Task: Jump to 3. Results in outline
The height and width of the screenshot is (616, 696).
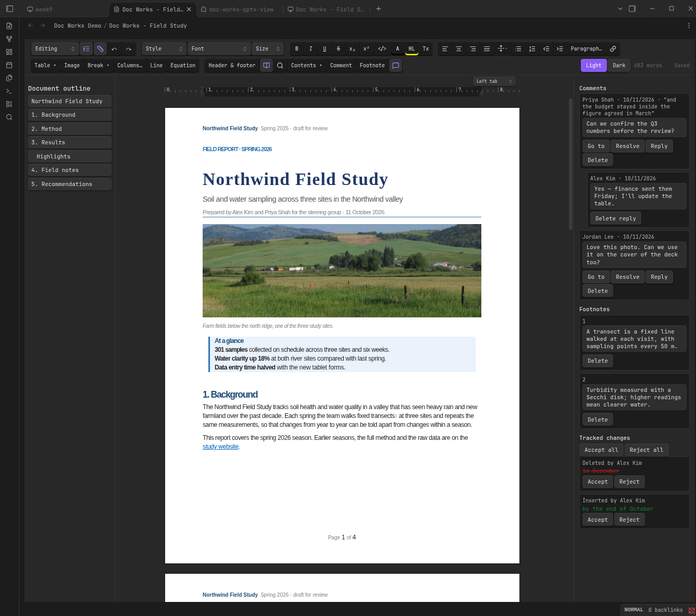Action: [x=70, y=143]
